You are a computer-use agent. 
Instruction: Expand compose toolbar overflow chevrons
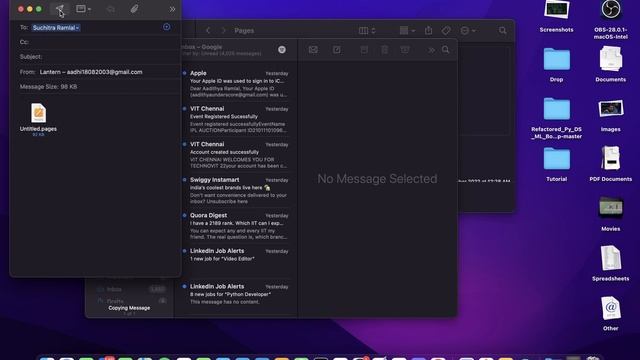tap(172, 9)
